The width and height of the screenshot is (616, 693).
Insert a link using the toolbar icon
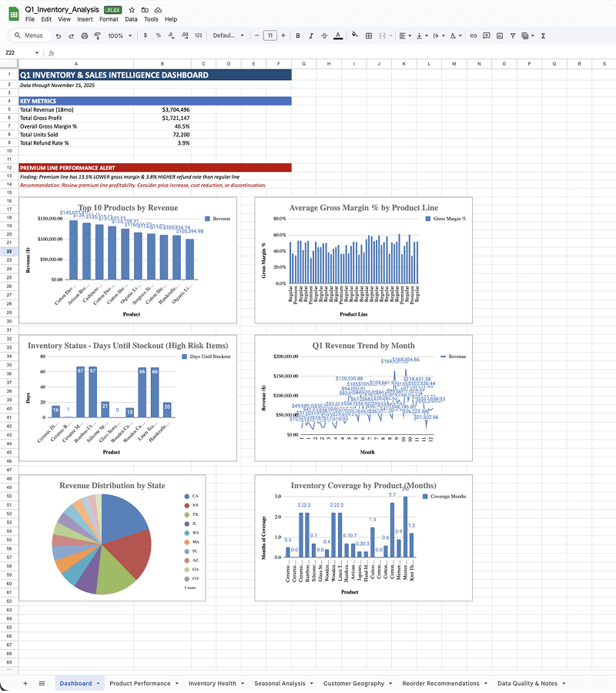coord(473,35)
